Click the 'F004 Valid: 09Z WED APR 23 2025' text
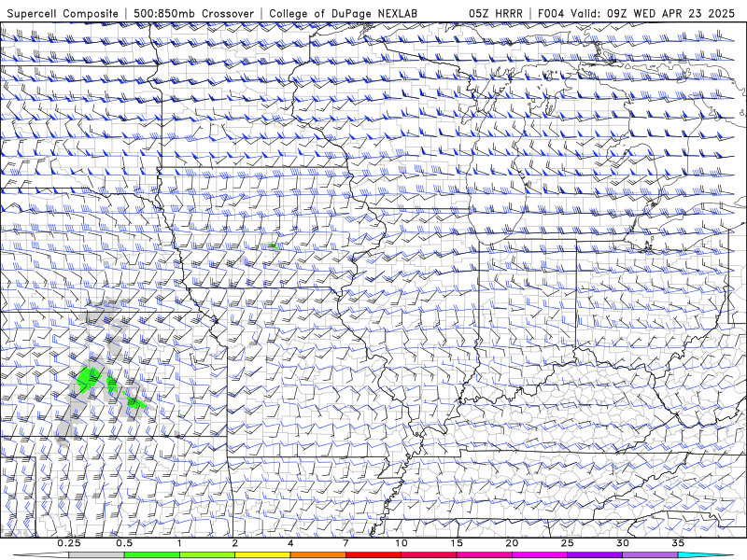The height and width of the screenshot is (560, 747). 637,13
